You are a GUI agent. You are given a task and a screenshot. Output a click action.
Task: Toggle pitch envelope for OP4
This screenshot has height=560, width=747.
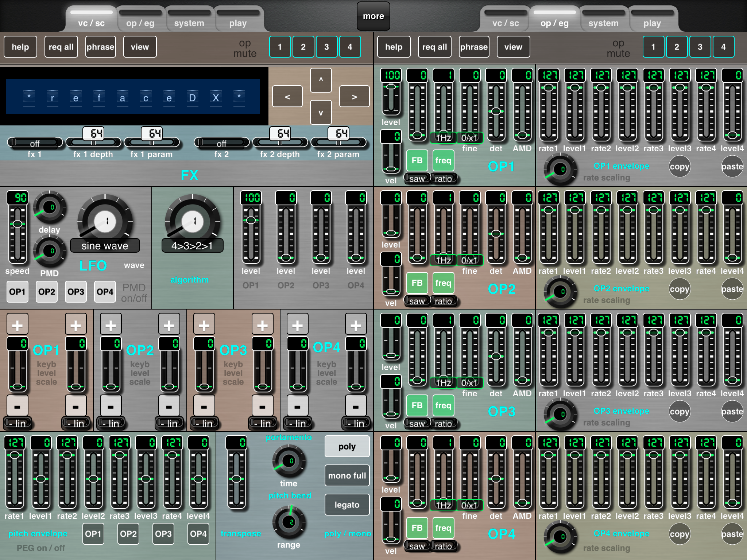198,534
